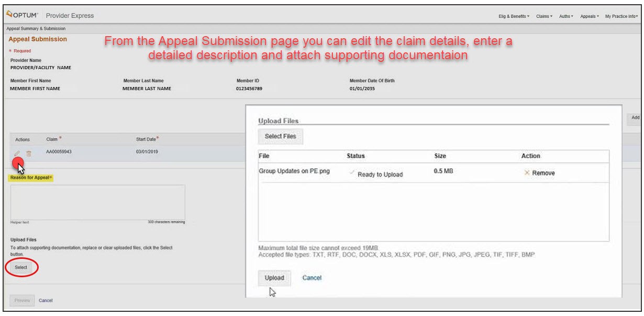The width and height of the screenshot is (644, 316).
Task: Cancel the Upload Files dialog
Action: pyautogui.click(x=312, y=278)
